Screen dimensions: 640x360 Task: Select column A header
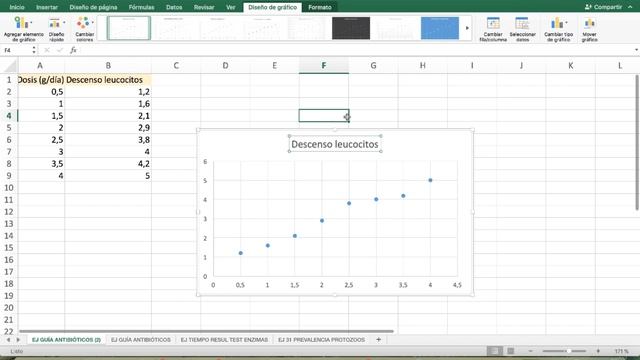(40, 65)
